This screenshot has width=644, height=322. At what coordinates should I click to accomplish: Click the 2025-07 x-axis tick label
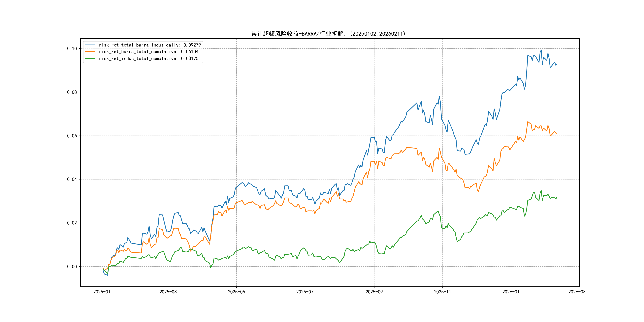(305, 292)
